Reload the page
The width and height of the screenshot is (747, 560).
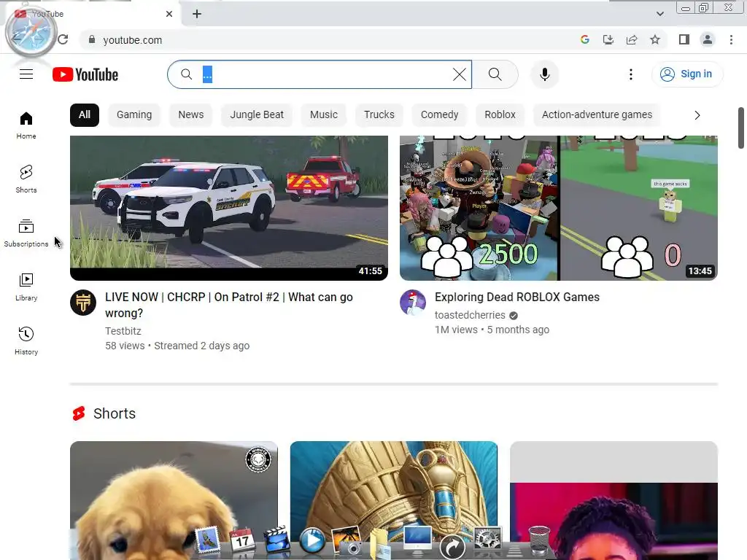coord(63,39)
